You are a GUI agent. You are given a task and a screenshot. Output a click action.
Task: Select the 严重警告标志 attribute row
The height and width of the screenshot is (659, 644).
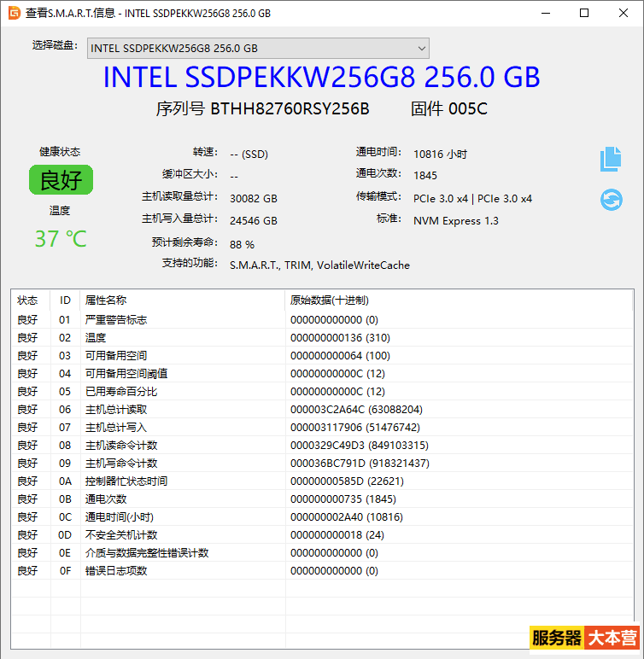point(116,319)
